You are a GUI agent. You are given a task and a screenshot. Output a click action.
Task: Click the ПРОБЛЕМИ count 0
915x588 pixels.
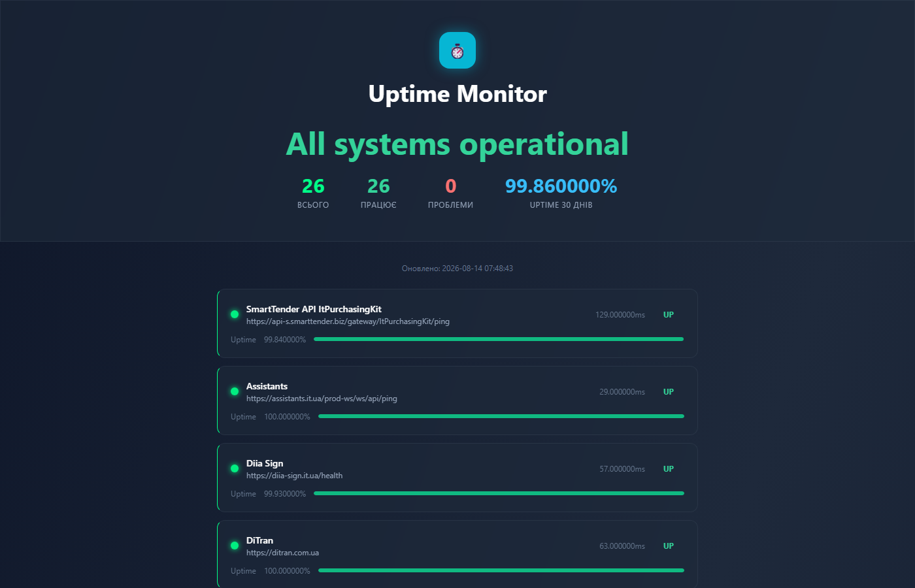pos(451,186)
